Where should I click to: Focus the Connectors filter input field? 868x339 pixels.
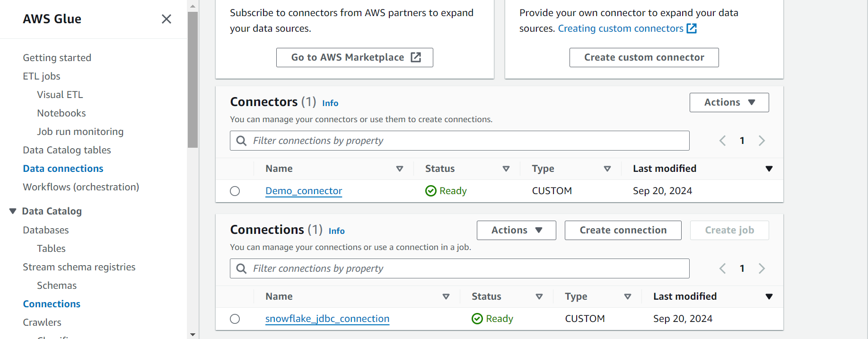point(460,141)
